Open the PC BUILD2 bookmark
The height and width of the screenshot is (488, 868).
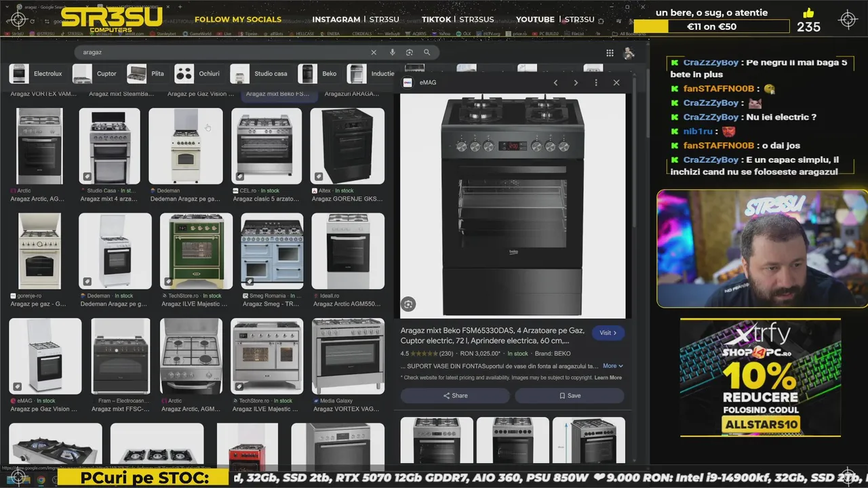pos(546,33)
